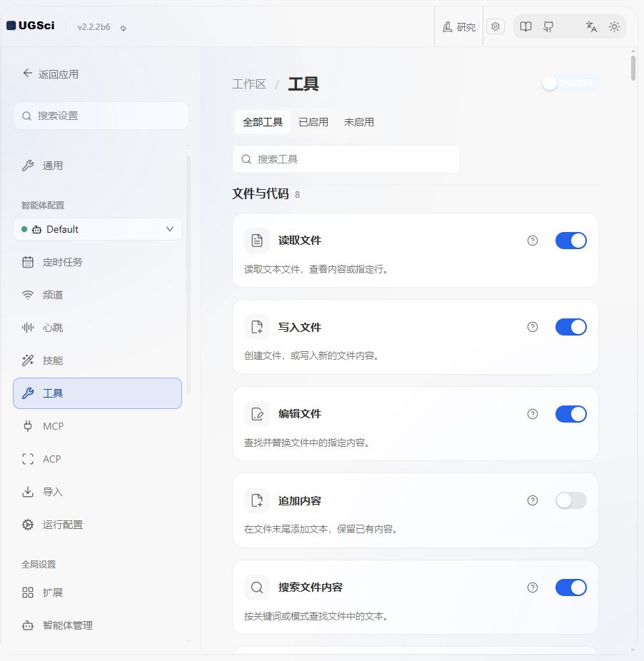Toggle the light theme sun icon
Image resolution: width=644 pixels, height=661 pixels.
(x=614, y=27)
